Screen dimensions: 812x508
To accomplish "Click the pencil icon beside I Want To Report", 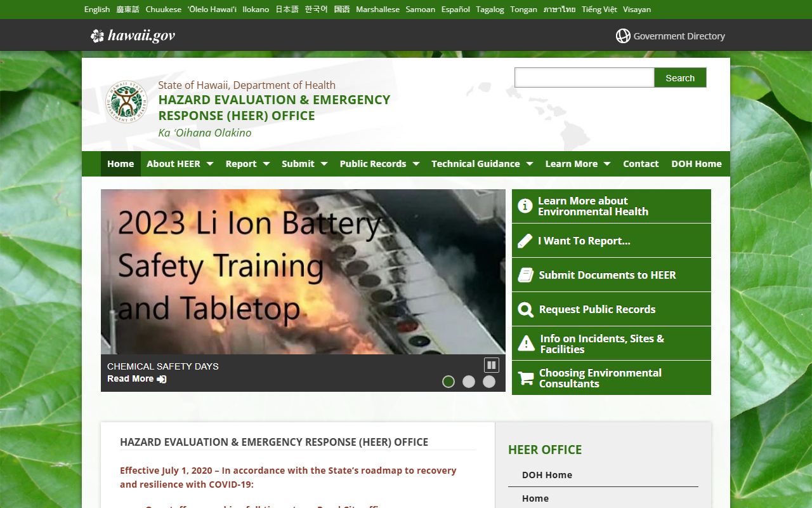I will [x=525, y=241].
